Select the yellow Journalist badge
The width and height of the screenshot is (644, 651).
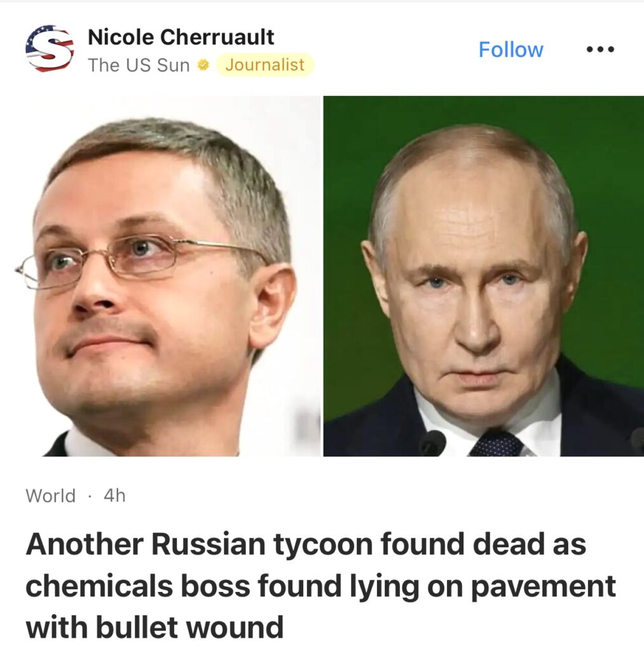(x=265, y=65)
